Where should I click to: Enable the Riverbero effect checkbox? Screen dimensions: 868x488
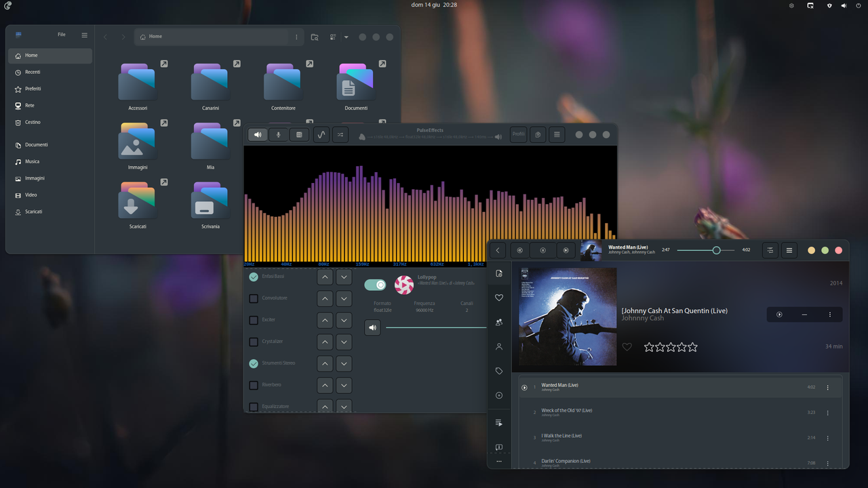pyautogui.click(x=254, y=385)
